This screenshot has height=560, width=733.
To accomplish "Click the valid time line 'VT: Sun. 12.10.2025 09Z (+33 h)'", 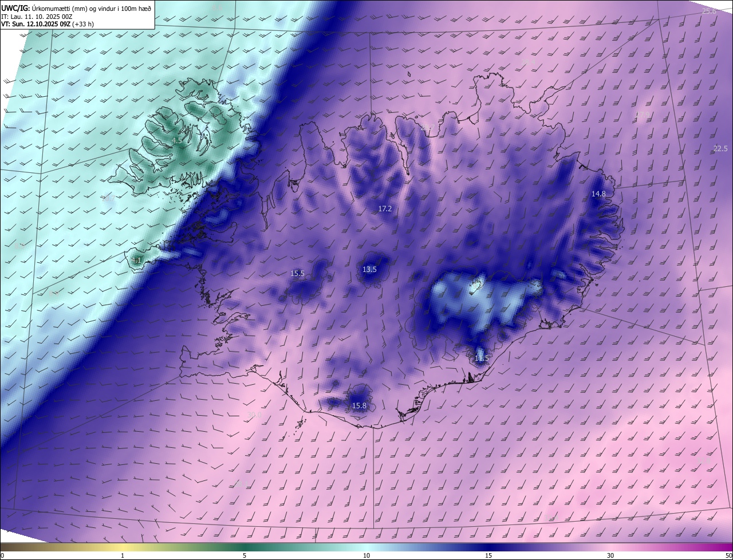I will [x=48, y=24].
